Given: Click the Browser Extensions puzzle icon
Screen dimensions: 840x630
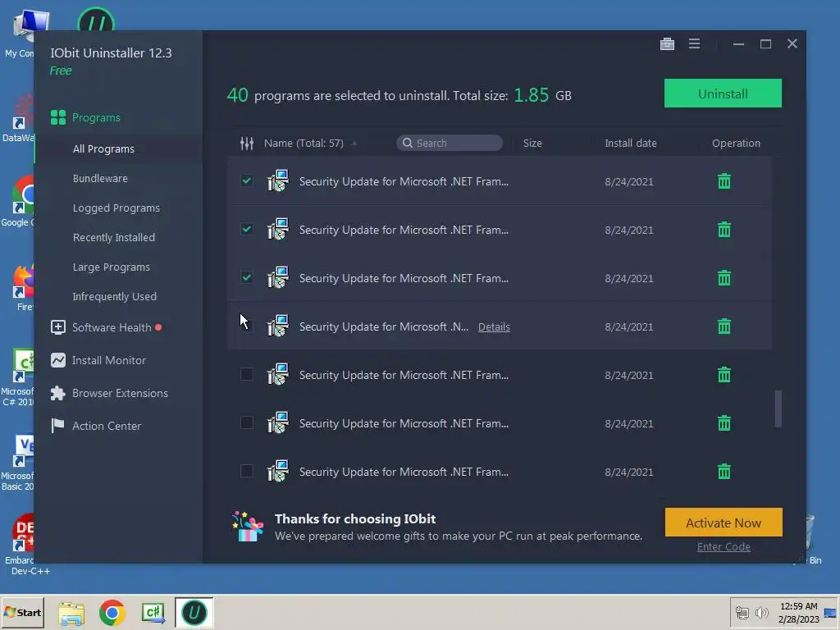Looking at the screenshot, I should pos(58,393).
